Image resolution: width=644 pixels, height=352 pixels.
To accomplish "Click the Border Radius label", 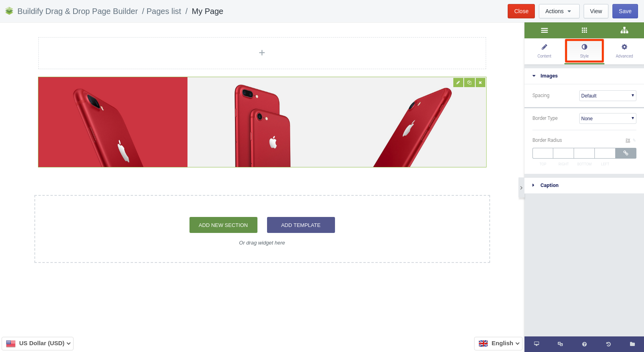I will coord(547,140).
